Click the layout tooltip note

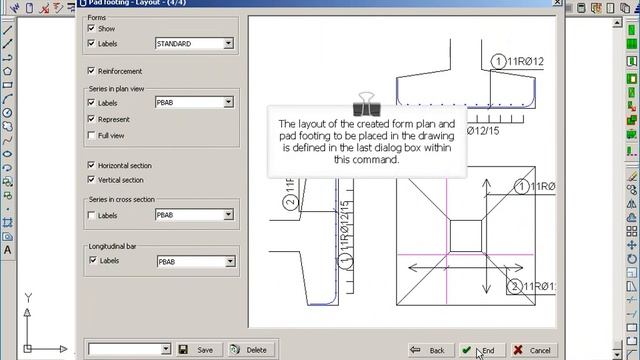click(367, 142)
